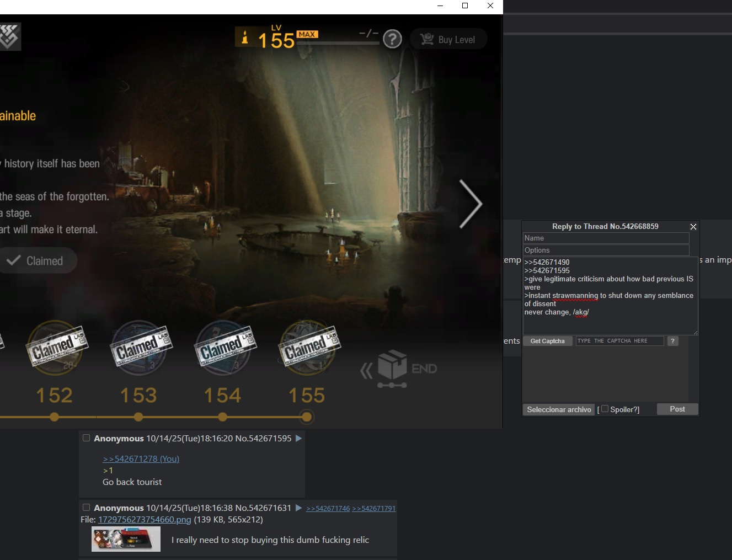732x560 pixels.
Task: Close the game window
Action: [490, 6]
